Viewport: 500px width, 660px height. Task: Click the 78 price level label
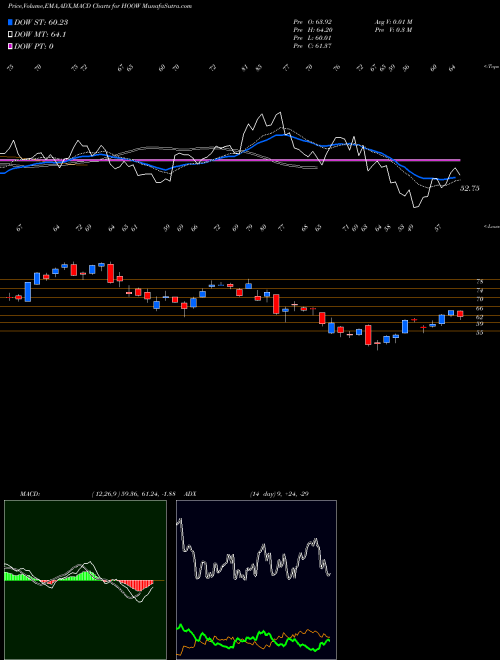tap(480, 282)
